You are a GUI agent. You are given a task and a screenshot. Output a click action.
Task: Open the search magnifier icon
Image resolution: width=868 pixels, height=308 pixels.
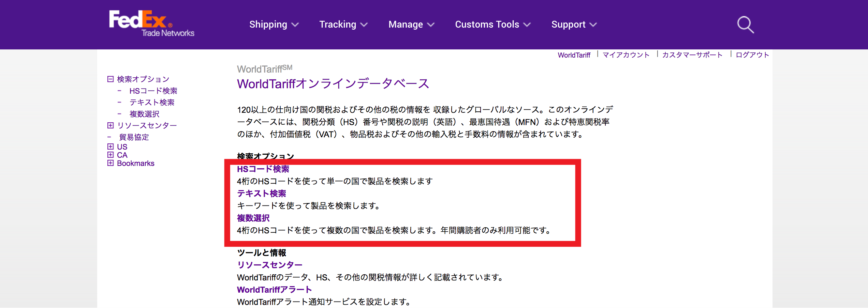(x=745, y=25)
